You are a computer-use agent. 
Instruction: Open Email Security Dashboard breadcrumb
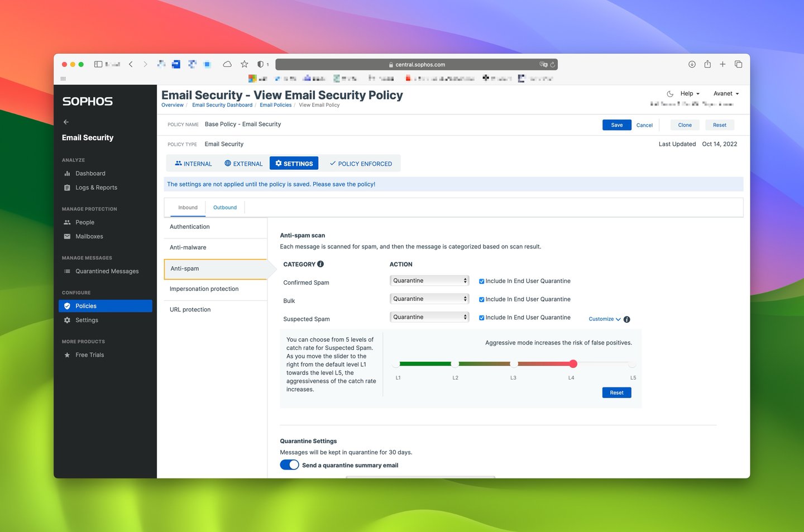click(x=222, y=105)
